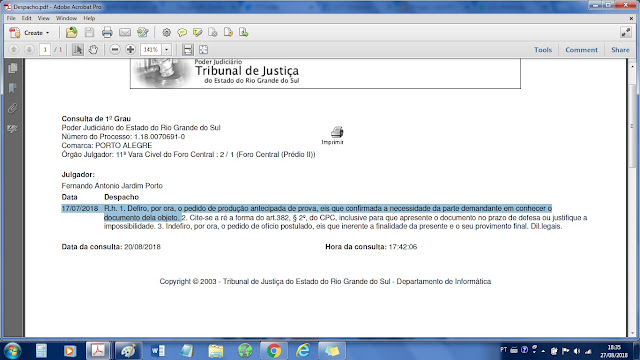Image resolution: width=640 pixels, height=360 pixels.
Task: Show hidden tray icons arrow
Action: [543, 351]
